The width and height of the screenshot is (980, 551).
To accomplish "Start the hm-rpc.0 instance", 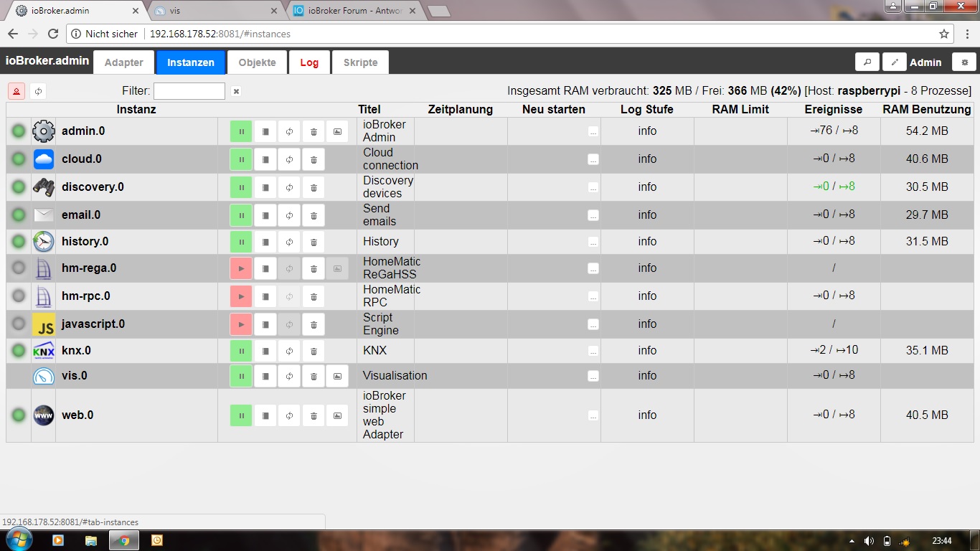I will click(x=241, y=296).
